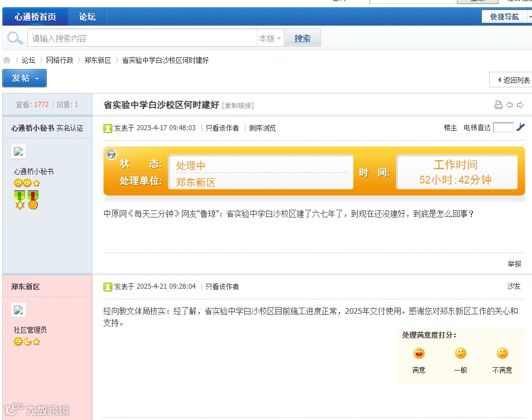Open 郑东新区 author name link in reply
The height and width of the screenshot is (420, 532).
coord(26,286)
